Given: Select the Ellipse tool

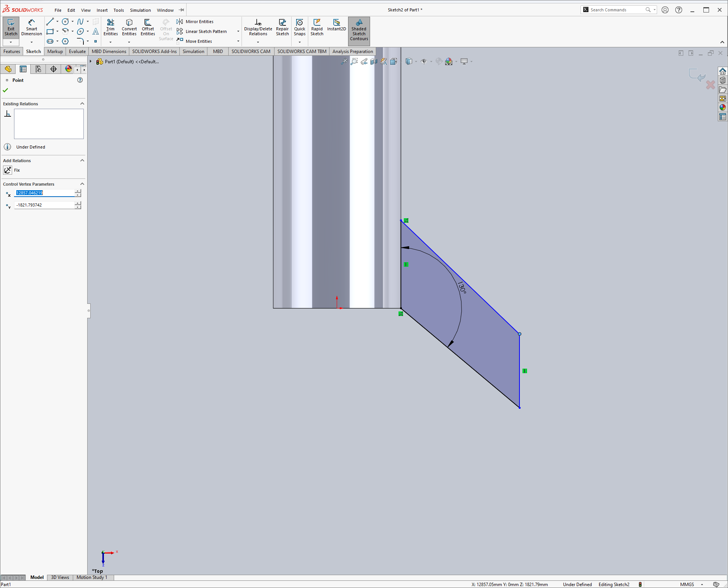Looking at the screenshot, I should (x=80, y=31).
